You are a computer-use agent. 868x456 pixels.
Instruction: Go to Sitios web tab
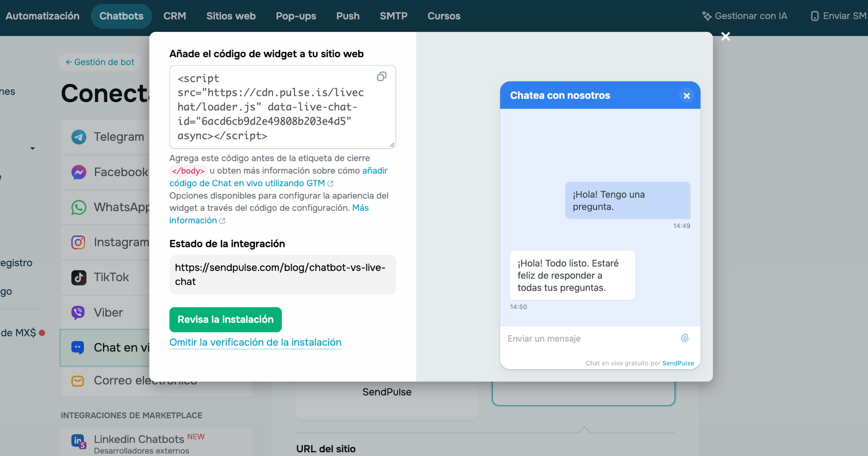pyautogui.click(x=231, y=16)
